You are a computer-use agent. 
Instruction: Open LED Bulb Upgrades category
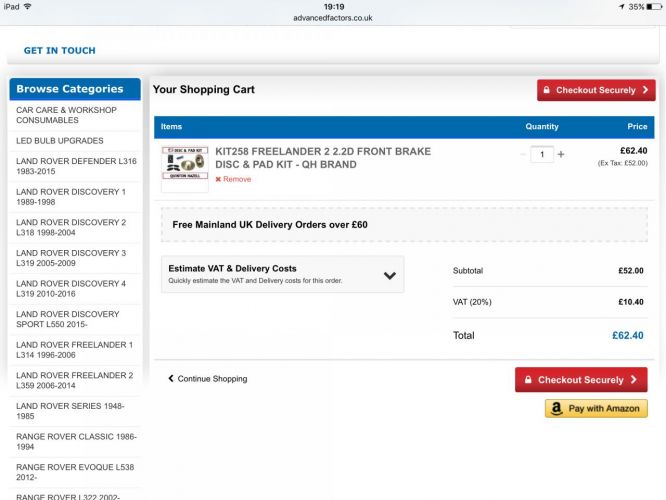tap(75, 141)
